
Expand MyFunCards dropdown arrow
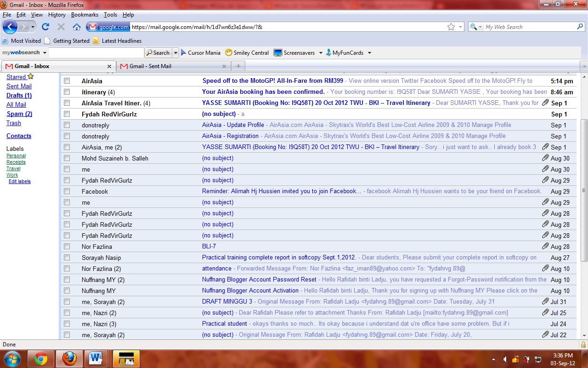click(369, 53)
